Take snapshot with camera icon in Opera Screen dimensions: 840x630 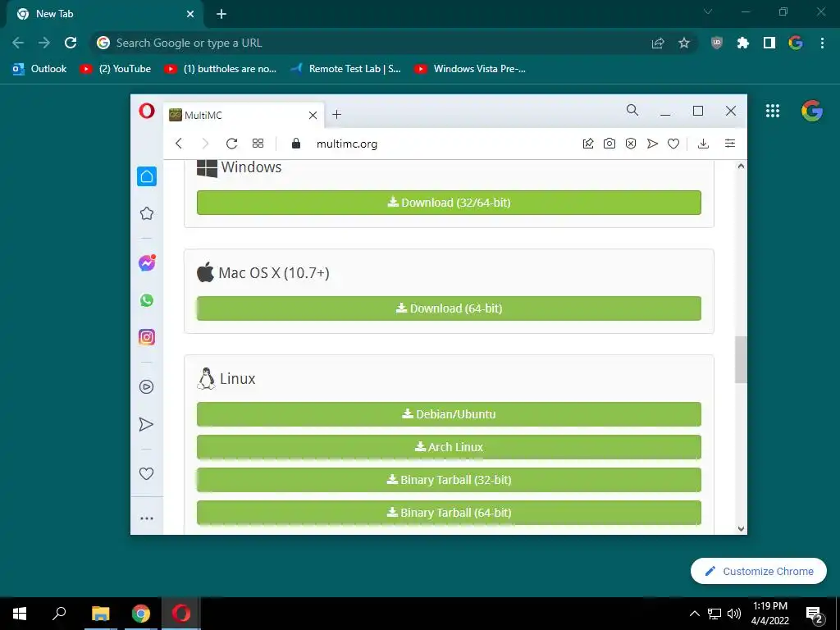click(x=609, y=143)
